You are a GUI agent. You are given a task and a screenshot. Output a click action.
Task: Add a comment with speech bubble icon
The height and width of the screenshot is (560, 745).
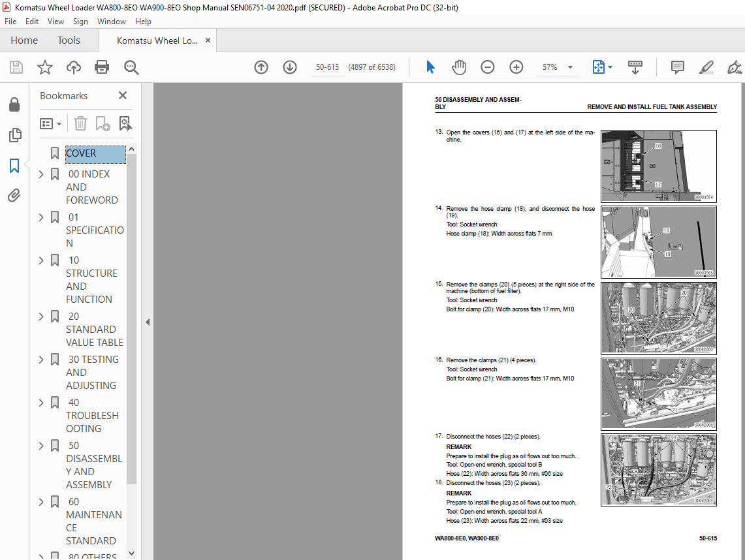pyautogui.click(x=678, y=67)
